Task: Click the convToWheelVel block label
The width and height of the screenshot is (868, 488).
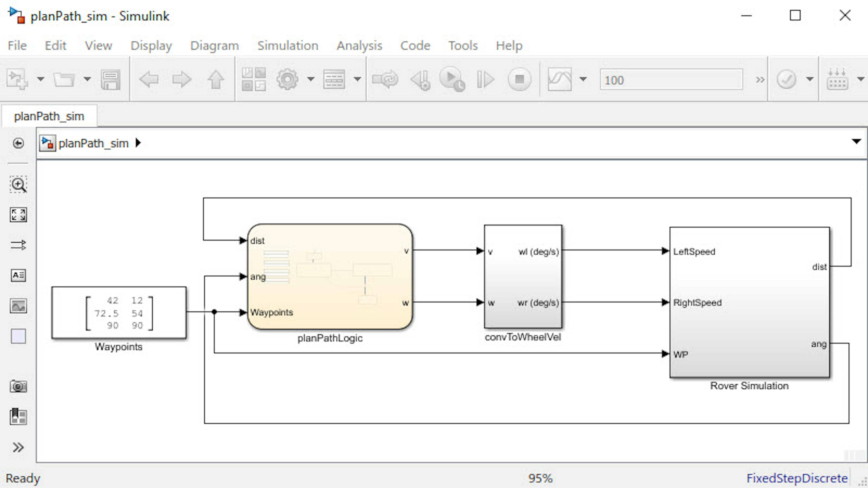Action: 523,337
